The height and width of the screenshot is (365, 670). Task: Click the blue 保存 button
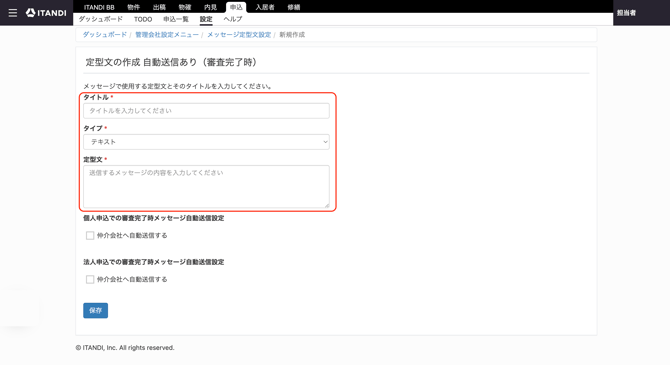pyautogui.click(x=95, y=310)
